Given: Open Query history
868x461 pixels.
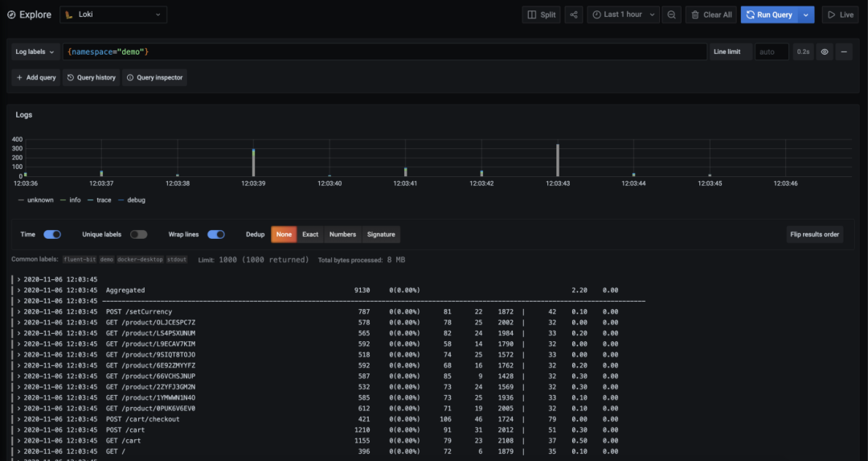Looking at the screenshot, I should pyautogui.click(x=92, y=77).
